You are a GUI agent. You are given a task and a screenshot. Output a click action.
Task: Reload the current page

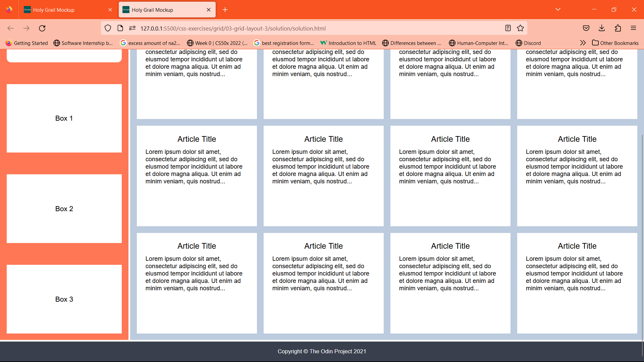click(42, 28)
